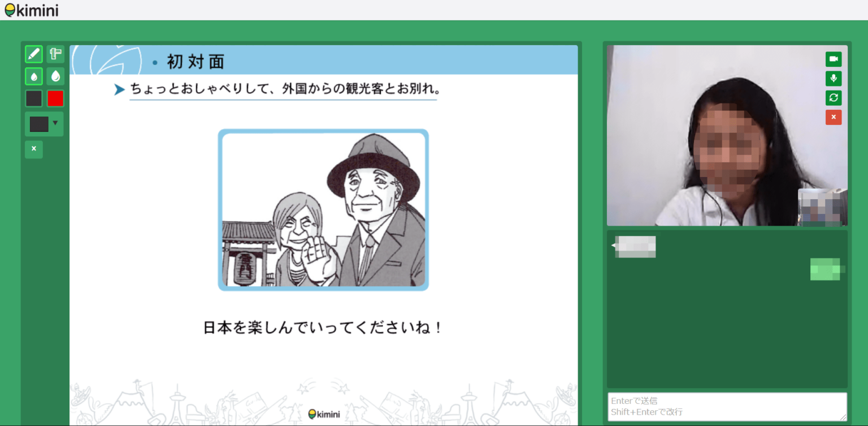This screenshot has height=426, width=868.
Task: Select the ruler tool
Action: (x=55, y=54)
